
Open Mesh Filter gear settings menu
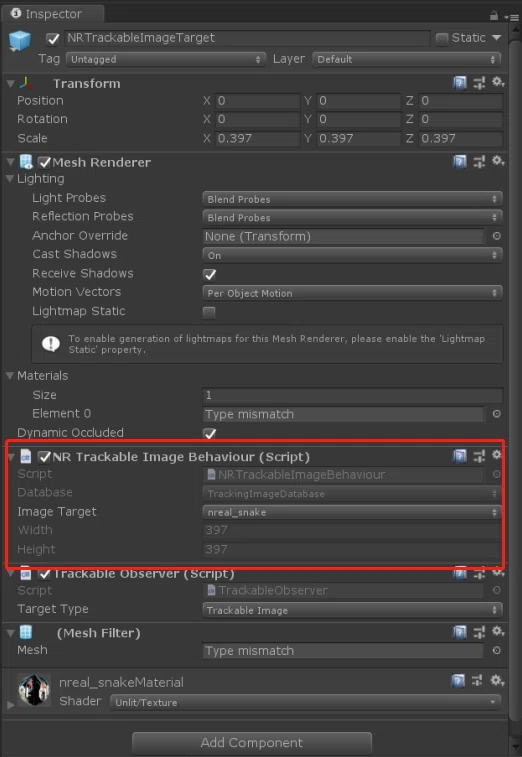498,631
